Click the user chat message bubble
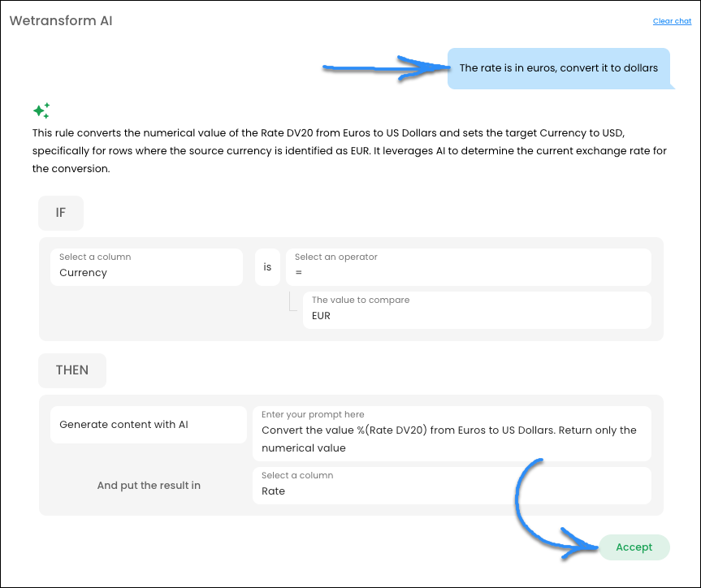701x588 pixels. coord(559,68)
